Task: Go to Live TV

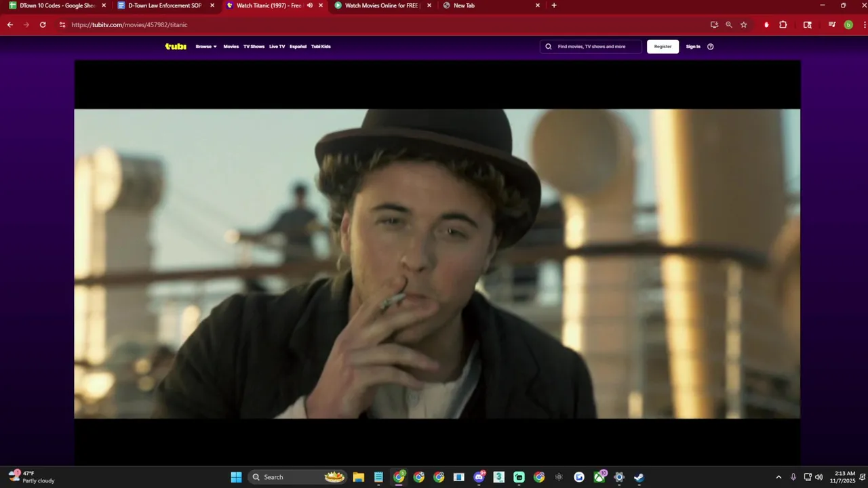Action: (277, 47)
